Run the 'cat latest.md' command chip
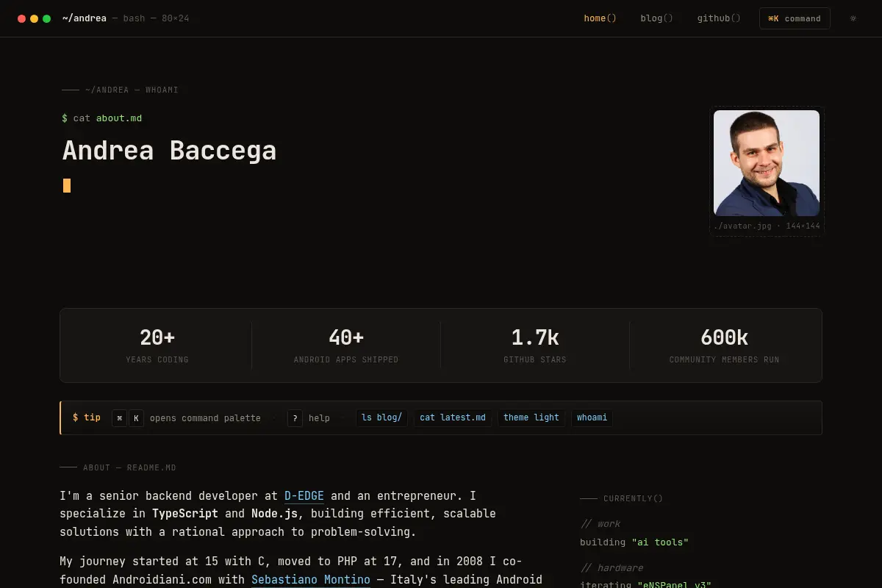 (x=453, y=417)
